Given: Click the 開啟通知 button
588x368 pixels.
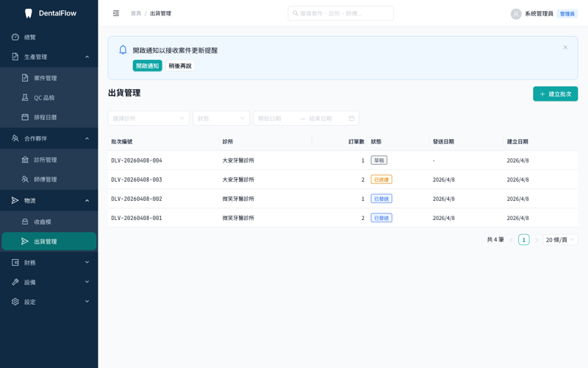Looking at the screenshot, I should click(148, 66).
